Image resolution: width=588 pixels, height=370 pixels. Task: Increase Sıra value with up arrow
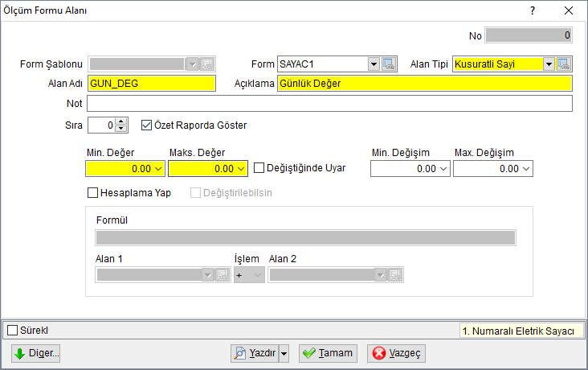(x=120, y=121)
